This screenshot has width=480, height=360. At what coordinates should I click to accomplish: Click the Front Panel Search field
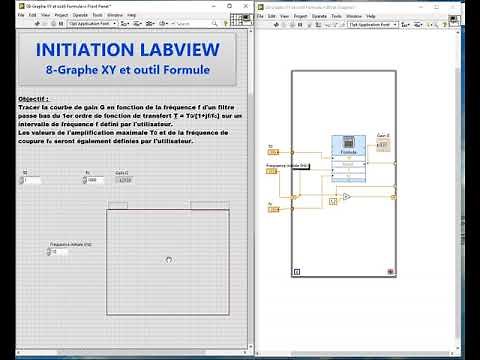tap(193, 24)
